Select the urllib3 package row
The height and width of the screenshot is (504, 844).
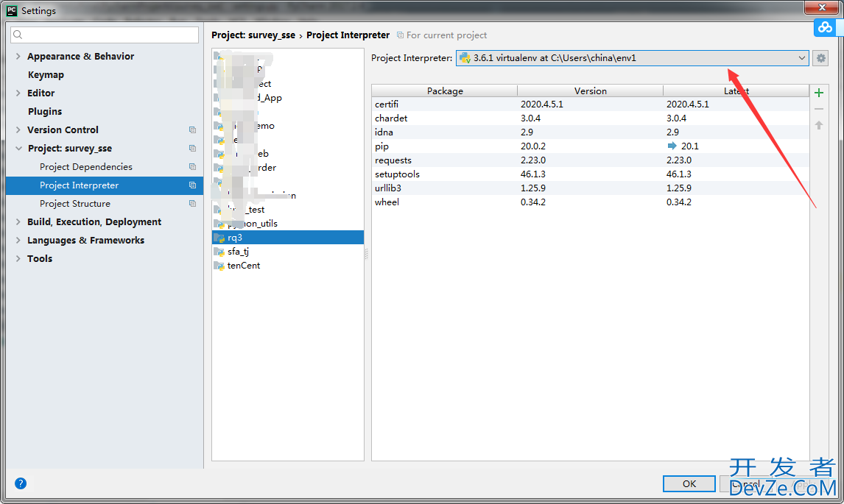click(x=590, y=188)
